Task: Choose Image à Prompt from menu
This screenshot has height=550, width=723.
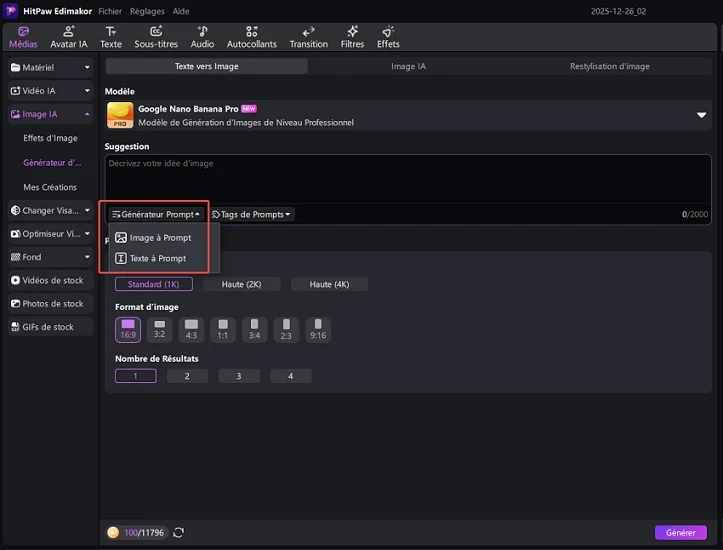Action: coord(160,238)
